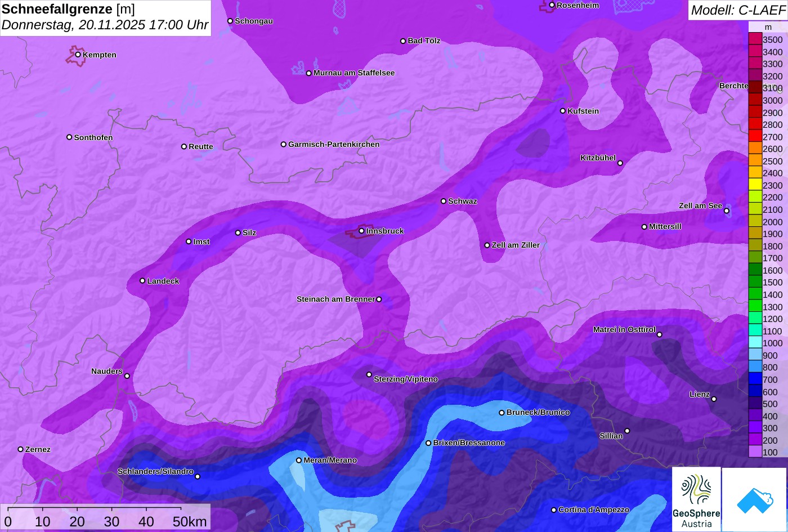Select the 700 m blue legend swatch
This screenshot has width=788, height=532.
tap(755, 379)
